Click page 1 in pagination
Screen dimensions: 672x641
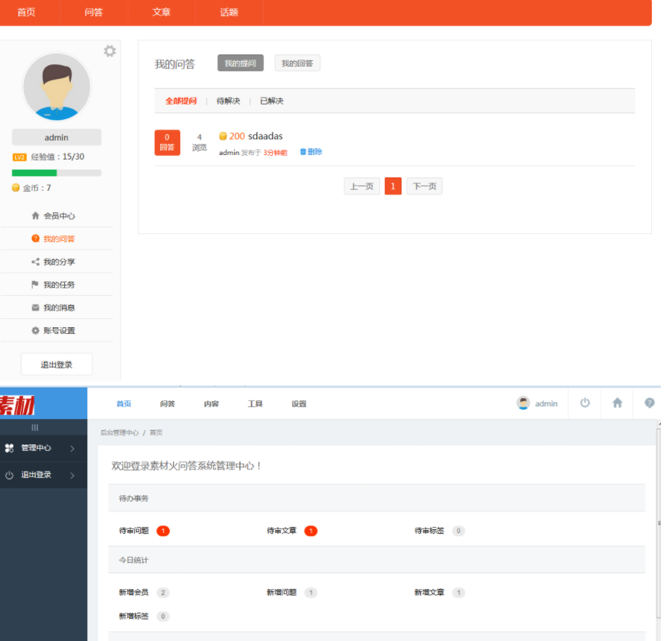393,186
